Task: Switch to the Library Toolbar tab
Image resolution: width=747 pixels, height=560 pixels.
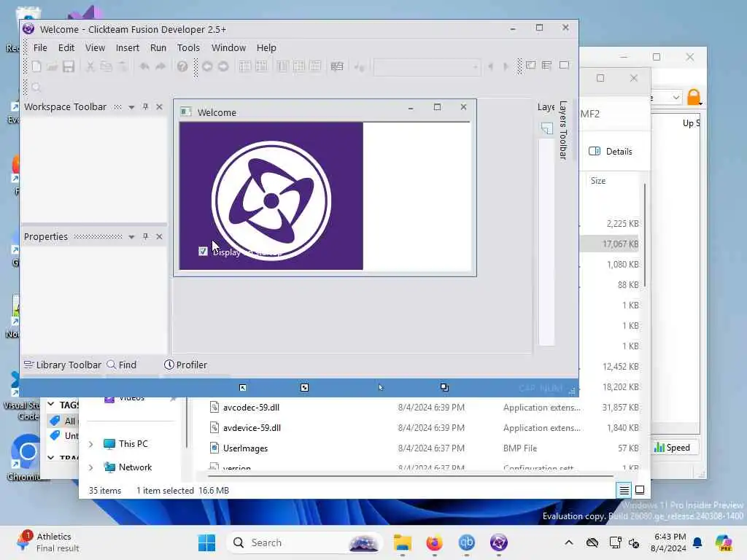Action: [x=63, y=365]
